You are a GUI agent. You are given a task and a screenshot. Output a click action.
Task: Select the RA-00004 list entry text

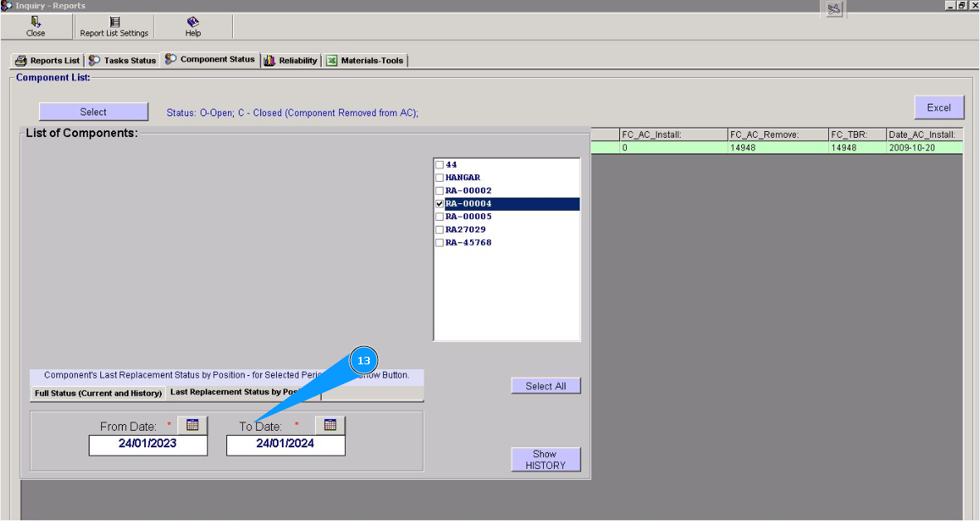point(468,204)
